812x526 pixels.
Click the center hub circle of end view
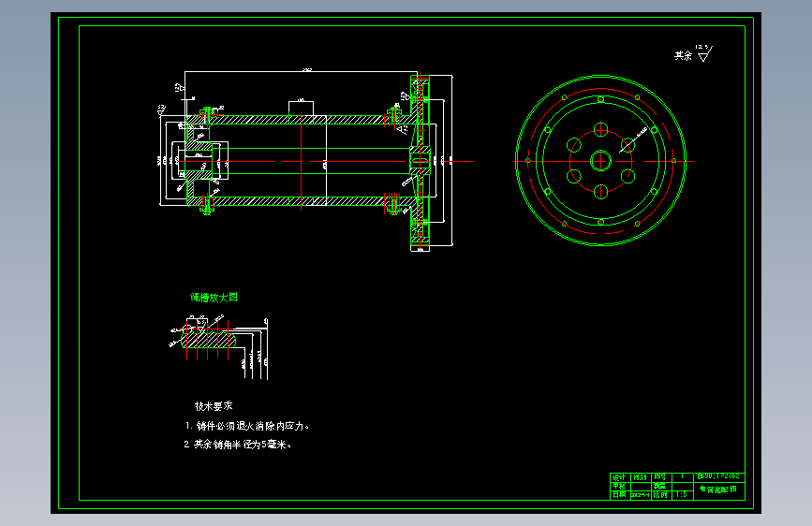pyautogui.click(x=600, y=161)
